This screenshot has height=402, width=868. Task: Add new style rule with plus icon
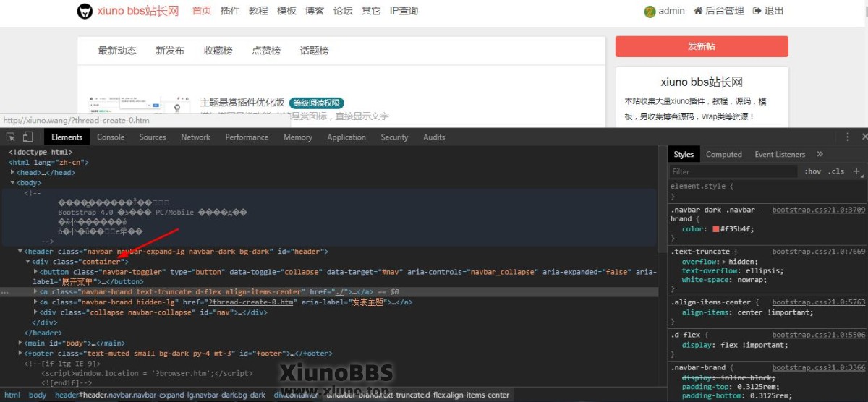[x=856, y=171]
